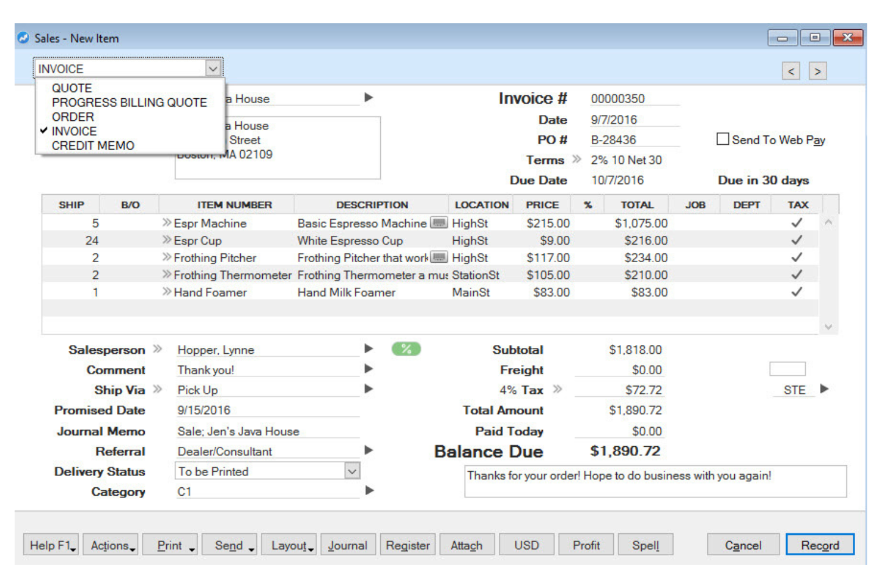Click the detail arrow beside Hopper, Lynne

(369, 349)
